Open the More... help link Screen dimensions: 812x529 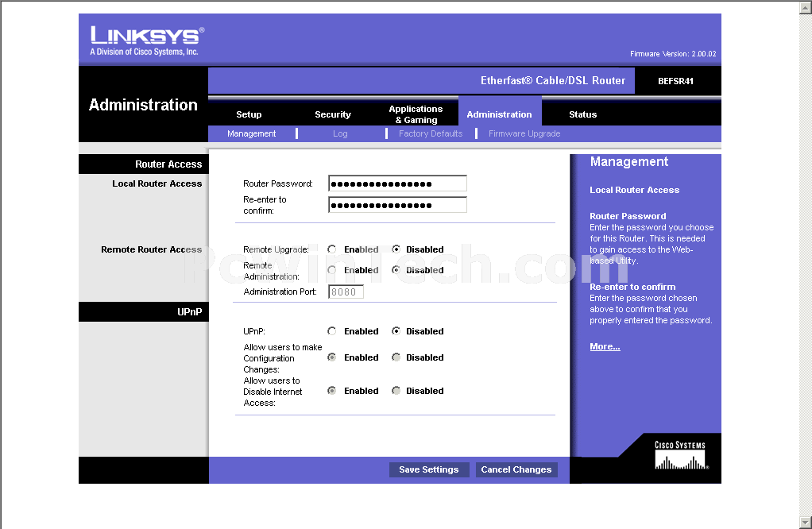(605, 346)
